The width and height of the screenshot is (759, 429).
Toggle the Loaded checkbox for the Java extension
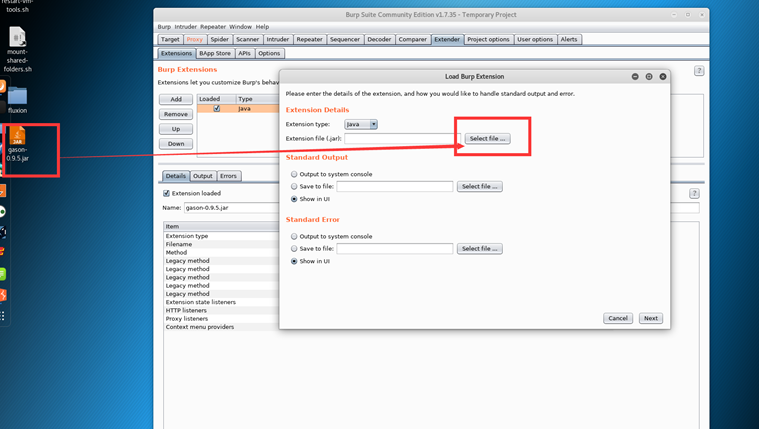(217, 108)
